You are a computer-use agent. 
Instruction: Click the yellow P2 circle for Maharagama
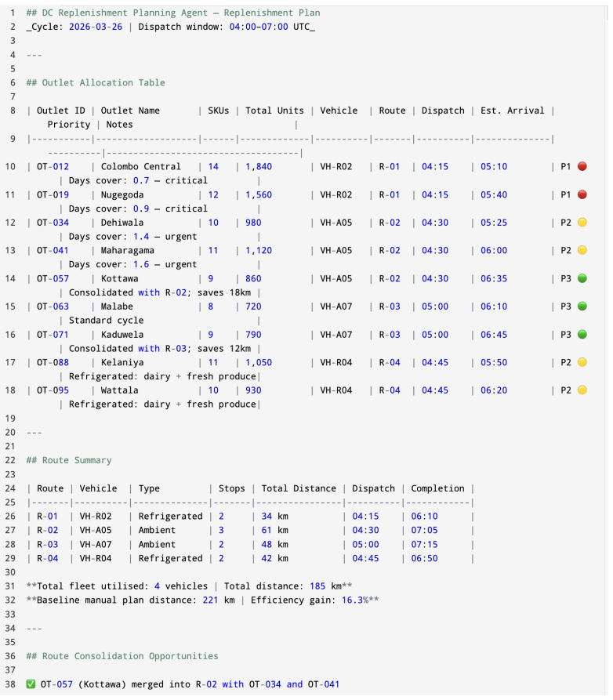click(582, 250)
